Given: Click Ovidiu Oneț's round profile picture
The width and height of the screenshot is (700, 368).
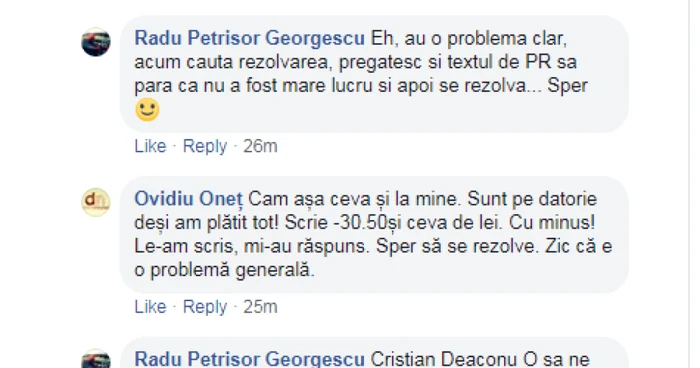Looking at the screenshot, I should [96, 202].
